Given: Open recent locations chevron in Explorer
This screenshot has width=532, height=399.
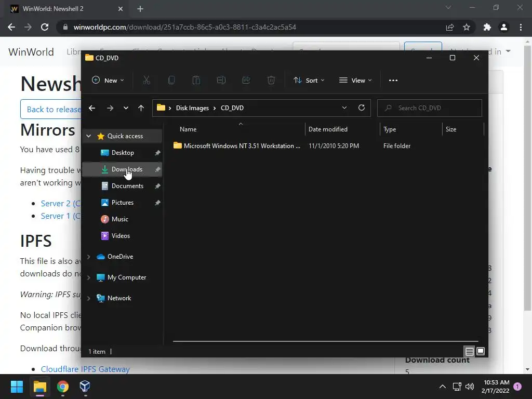Looking at the screenshot, I should point(126,108).
